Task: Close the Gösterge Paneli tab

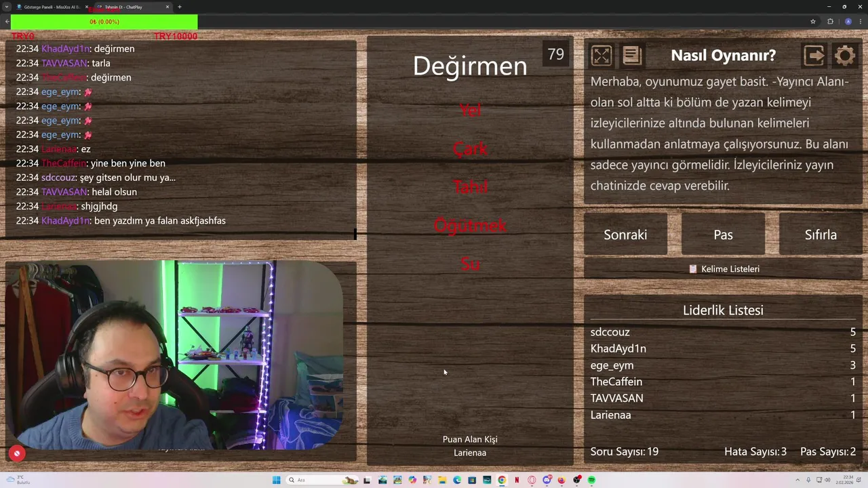Action: (x=87, y=7)
